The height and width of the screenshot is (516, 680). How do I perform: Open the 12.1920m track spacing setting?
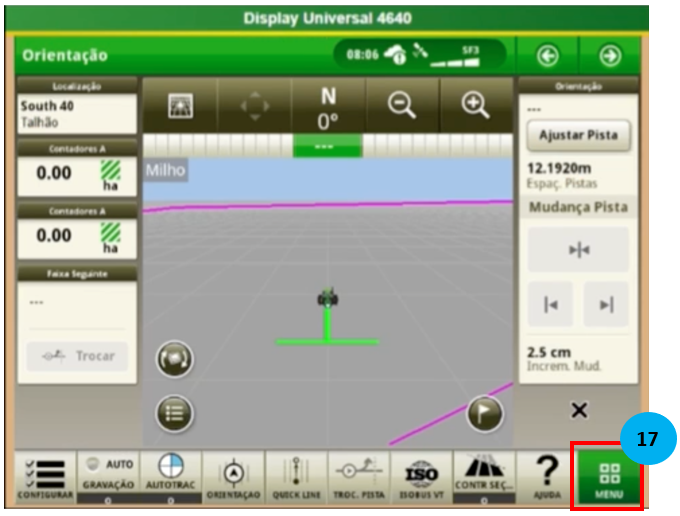pyautogui.click(x=577, y=175)
